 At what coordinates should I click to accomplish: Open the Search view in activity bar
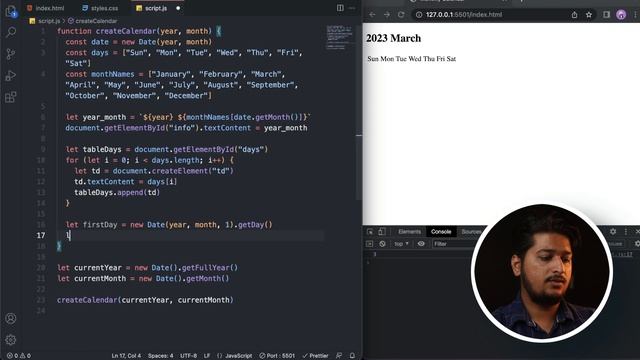(11, 32)
